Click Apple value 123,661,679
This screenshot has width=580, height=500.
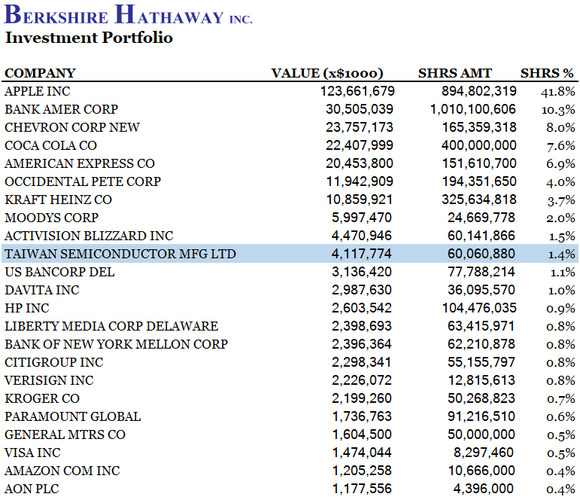point(357,91)
